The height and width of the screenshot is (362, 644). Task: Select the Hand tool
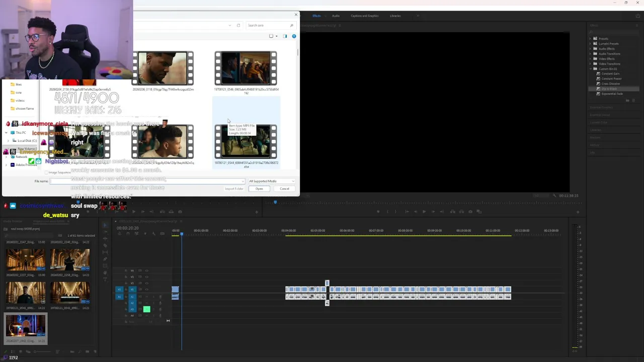click(105, 272)
